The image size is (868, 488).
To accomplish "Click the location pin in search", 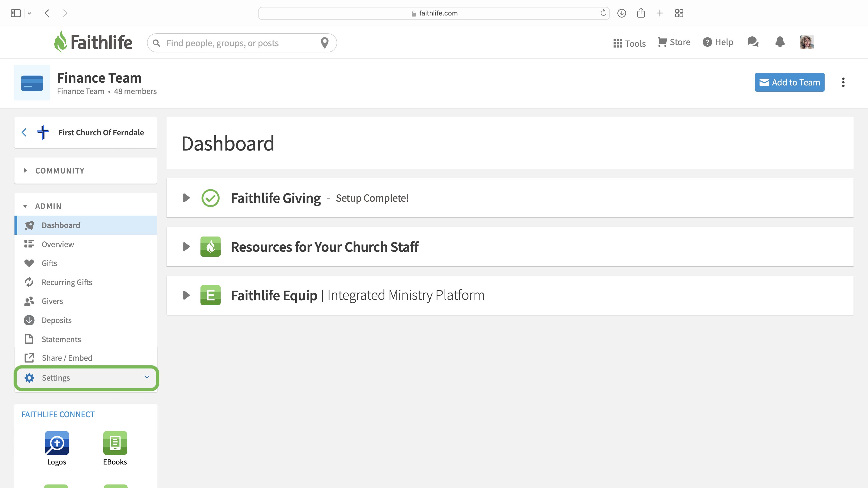I will pyautogui.click(x=324, y=43).
